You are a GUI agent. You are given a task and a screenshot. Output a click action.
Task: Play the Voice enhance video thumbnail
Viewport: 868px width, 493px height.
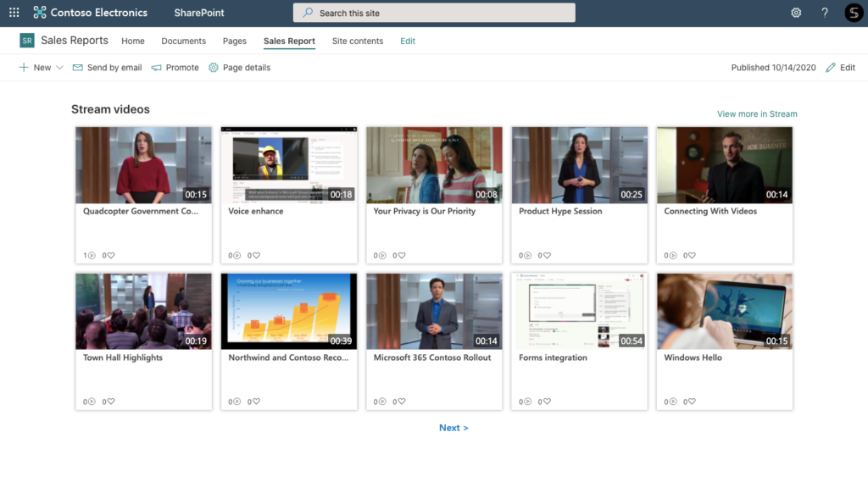coord(289,165)
